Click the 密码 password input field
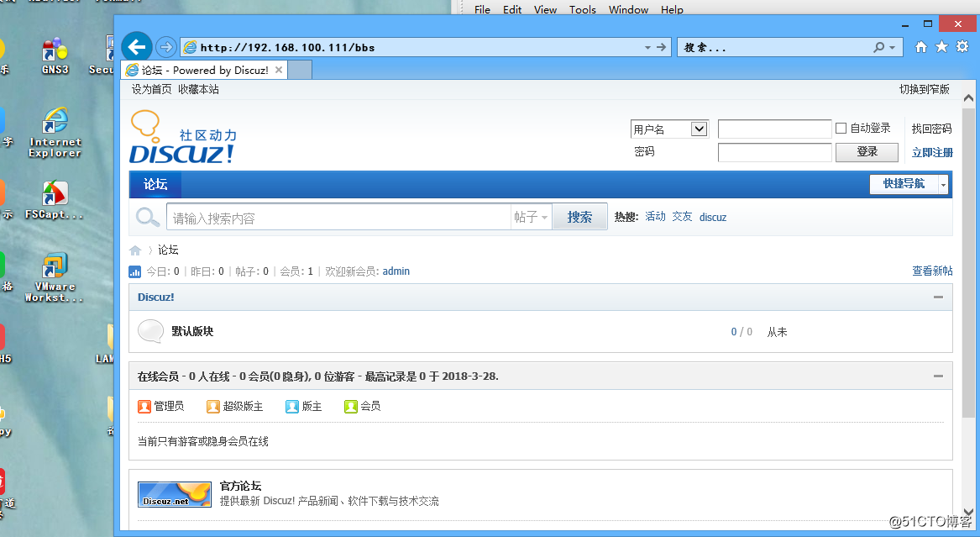Screen dimensions: 980x537 [x=774, y=152]
